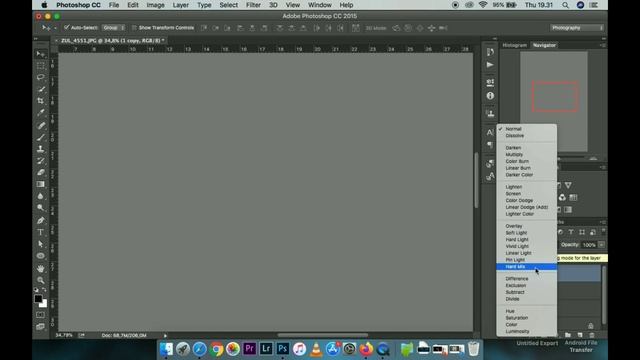The height and width of the screenshot is (360, 640).
Task: Select the Gradient tool
Action: tap(40, 184)
